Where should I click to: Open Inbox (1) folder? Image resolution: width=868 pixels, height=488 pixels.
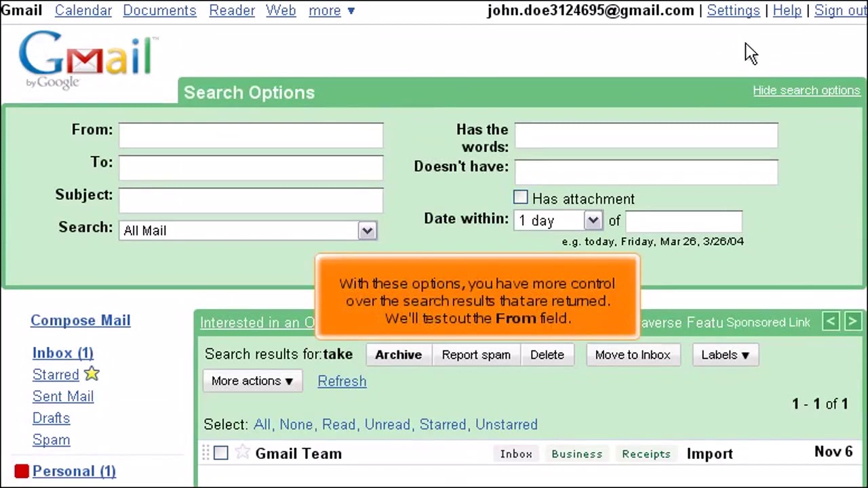tap(63, 352)
